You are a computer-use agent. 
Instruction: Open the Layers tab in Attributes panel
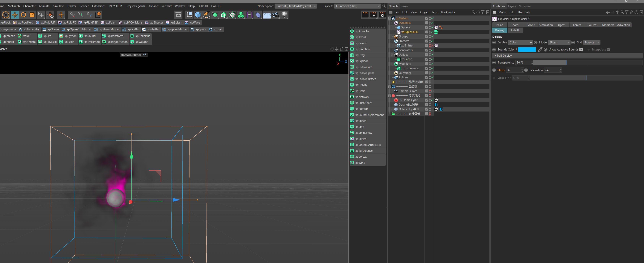pos(512,6)
